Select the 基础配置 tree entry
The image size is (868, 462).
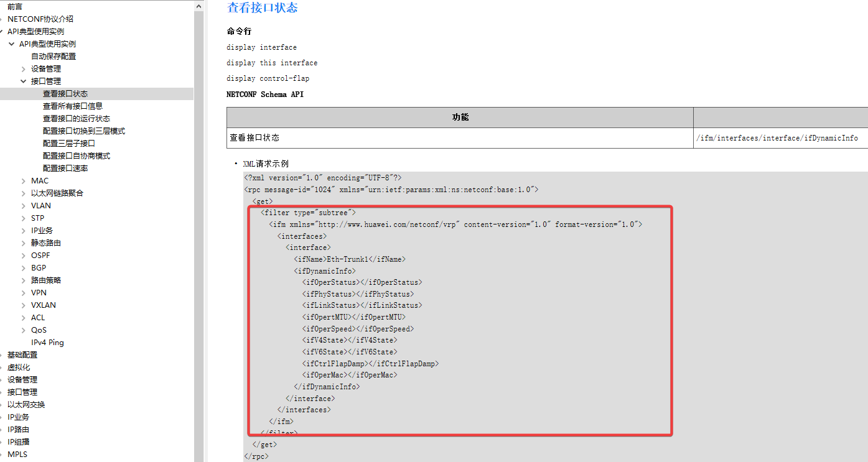[22, 355]
